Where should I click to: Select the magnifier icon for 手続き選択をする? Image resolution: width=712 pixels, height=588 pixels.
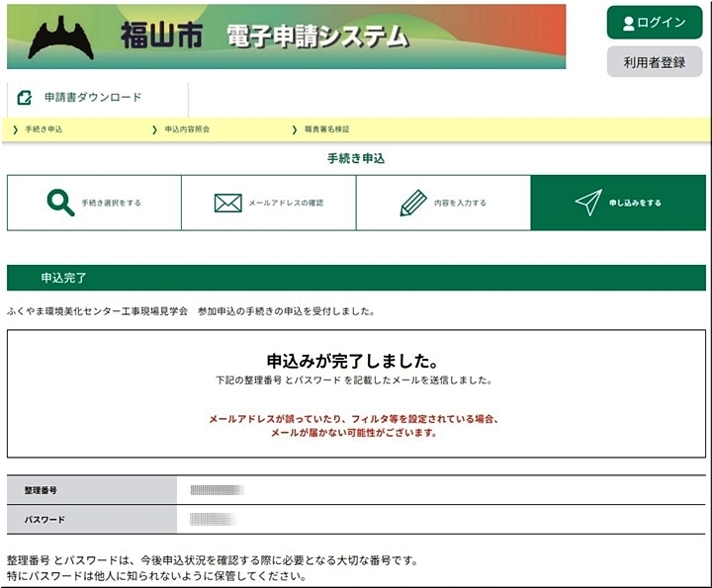(x=60, y=203)
